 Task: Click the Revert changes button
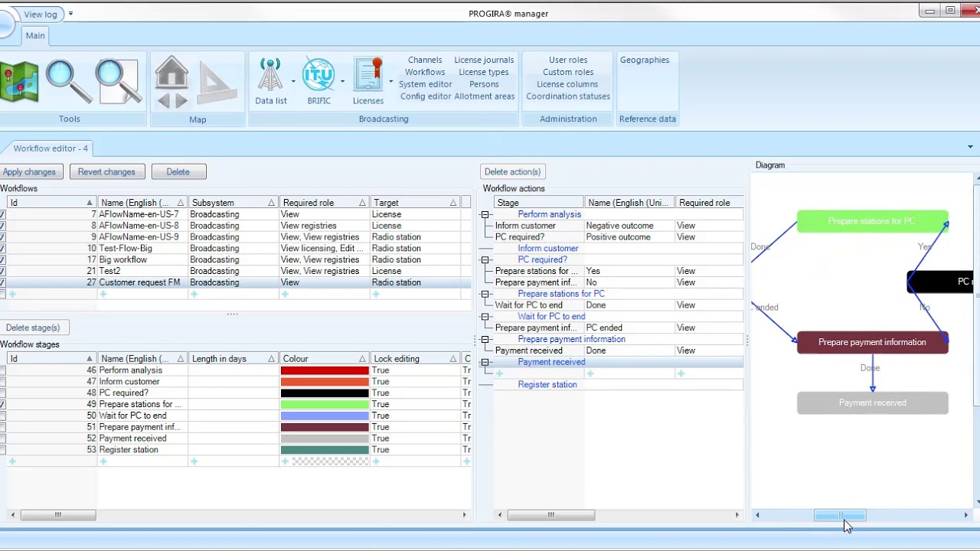[x=106, y=172]
